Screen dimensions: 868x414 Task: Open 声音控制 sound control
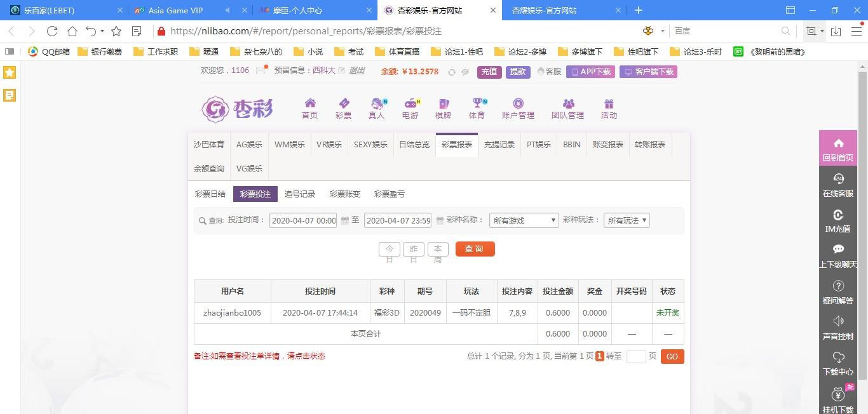pyautogui.click(x=837, y=328)
